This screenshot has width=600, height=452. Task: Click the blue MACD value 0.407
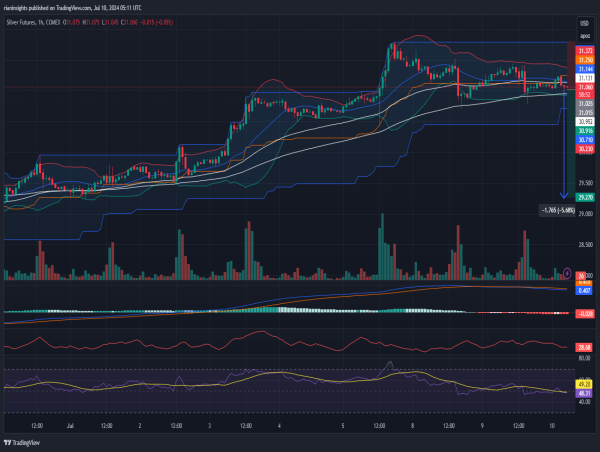point(584,290)
